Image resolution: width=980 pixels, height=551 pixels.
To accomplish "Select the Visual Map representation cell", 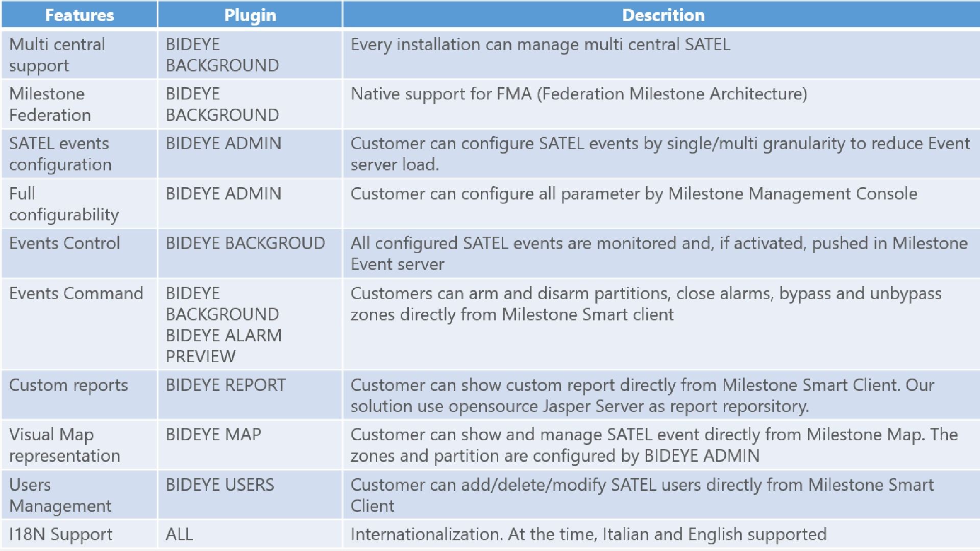I will click(x=79, y=445).
